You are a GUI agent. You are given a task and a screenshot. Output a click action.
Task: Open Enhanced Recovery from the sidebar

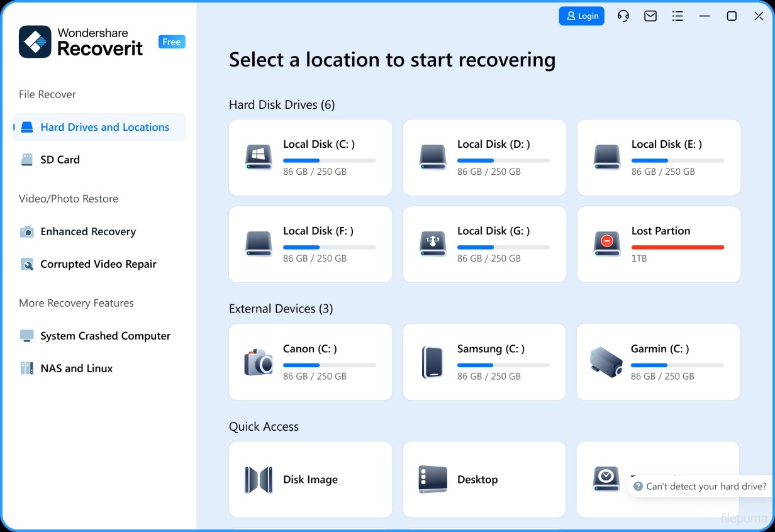tap(87, 231)
